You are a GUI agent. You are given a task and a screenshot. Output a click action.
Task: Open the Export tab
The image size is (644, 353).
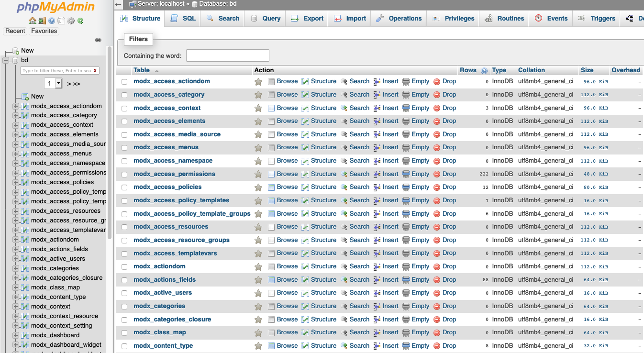(307, 18)
